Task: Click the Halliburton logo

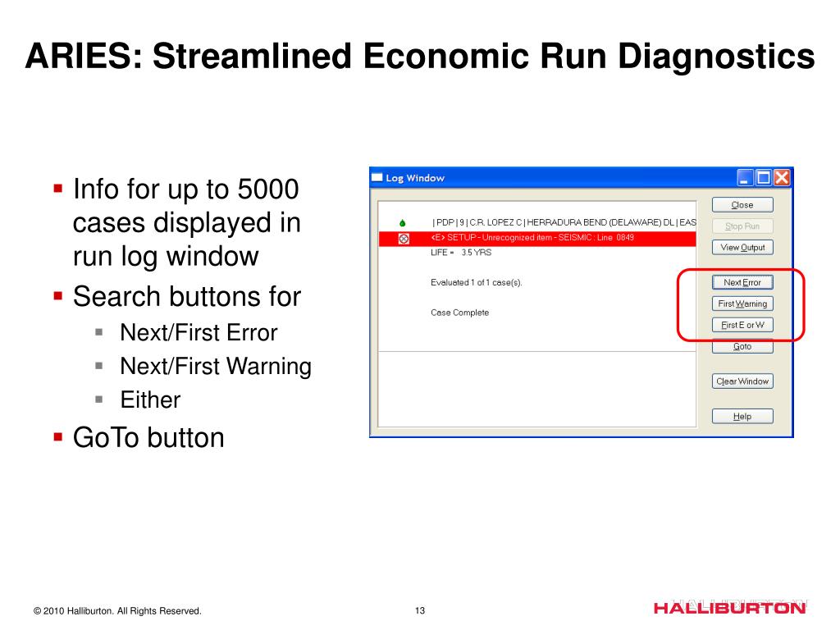Action: tap(729, 608)
